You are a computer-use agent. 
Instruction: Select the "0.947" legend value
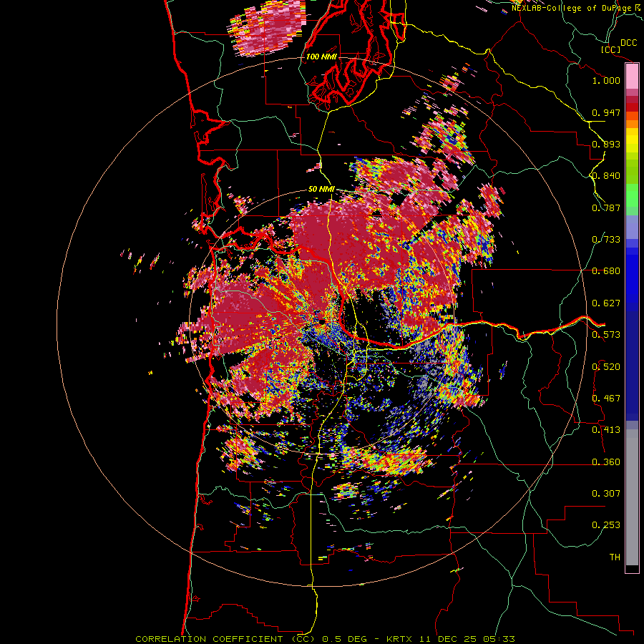pyautogui.click(x=606, y=112)
